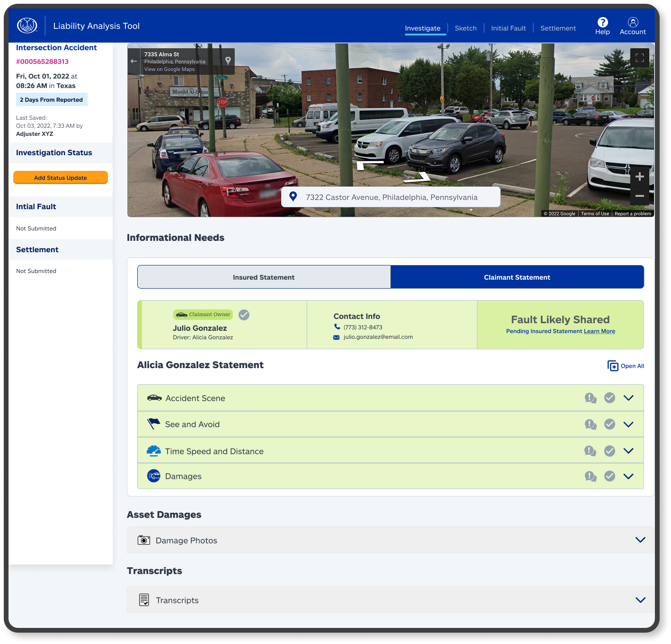The height and width of the screenshot is (644, 671).
Task: Expand the See and Avoid section
Action: pos(628,424)
